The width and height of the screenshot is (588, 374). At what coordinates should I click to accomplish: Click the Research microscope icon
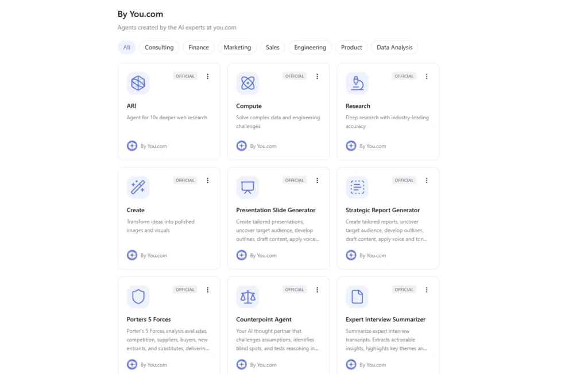pyautogui.click(x=357, y=83)
